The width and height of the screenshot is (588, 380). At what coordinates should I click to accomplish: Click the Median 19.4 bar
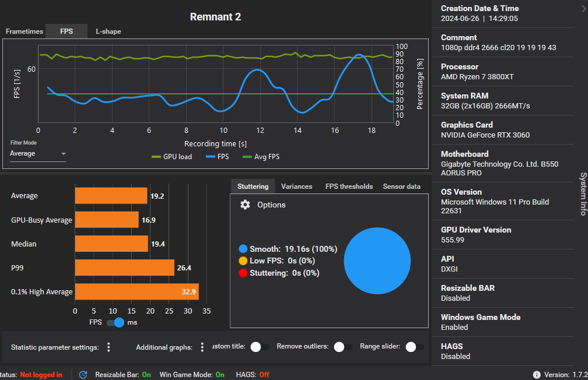(x=111, y=244)
